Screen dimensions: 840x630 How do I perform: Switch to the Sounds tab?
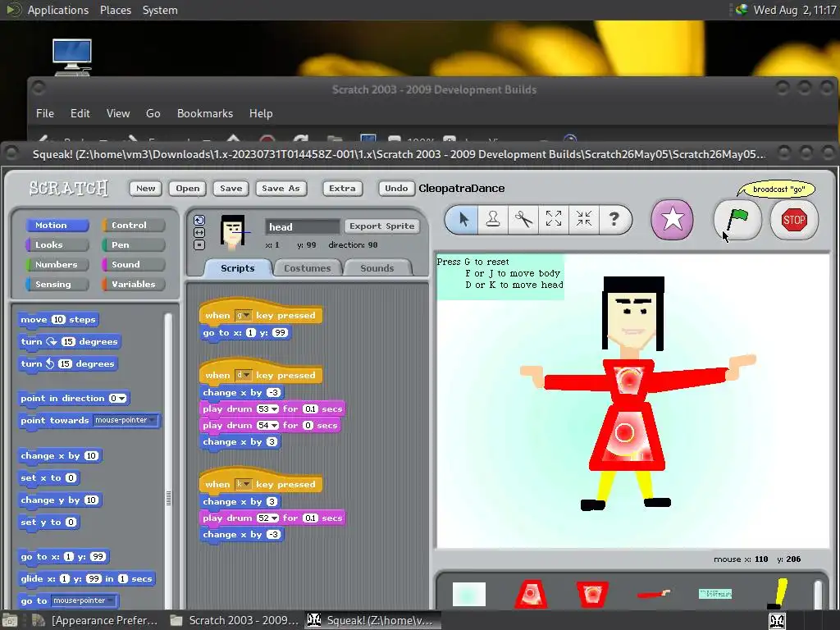377,268
